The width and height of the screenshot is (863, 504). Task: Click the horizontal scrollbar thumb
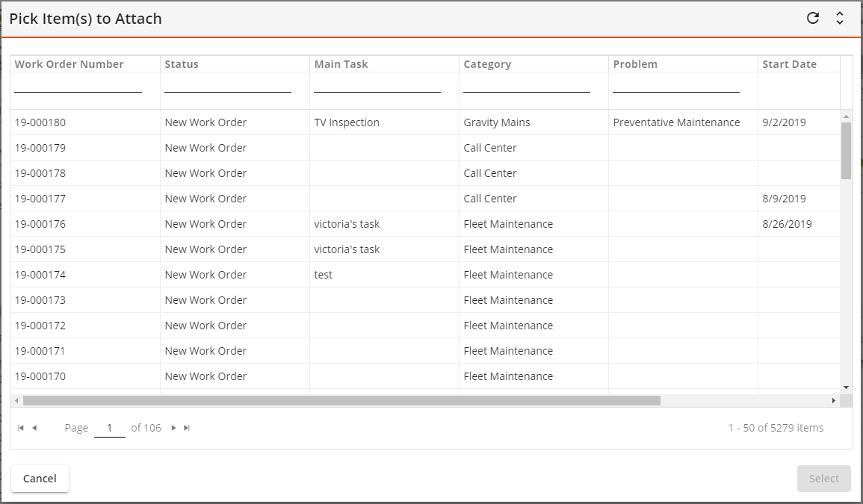point(341,400)
